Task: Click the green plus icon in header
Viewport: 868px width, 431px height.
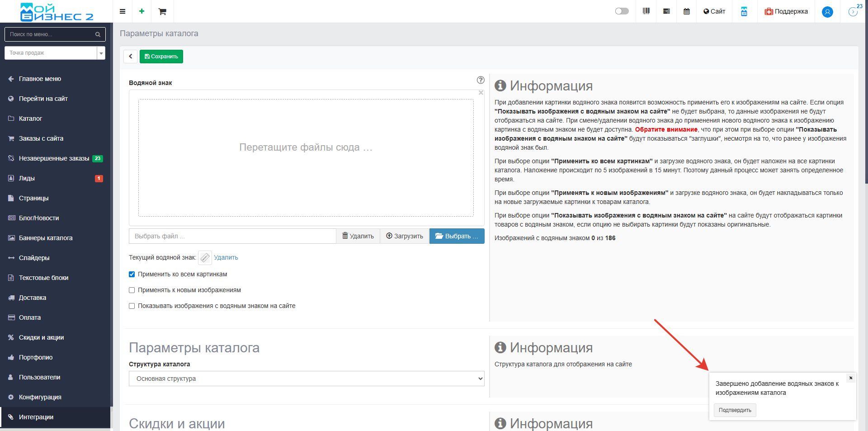Action: point(142,11)
